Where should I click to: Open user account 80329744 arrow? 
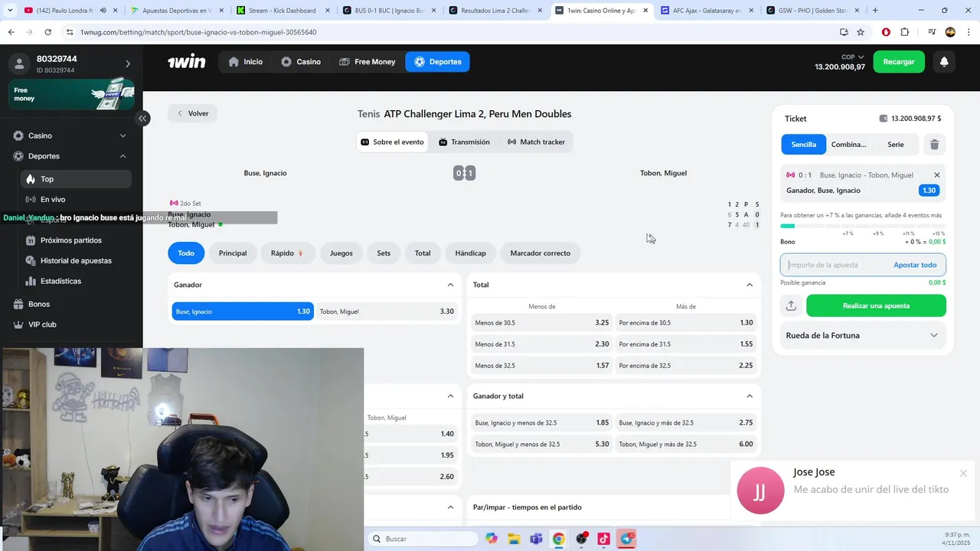[x=128, y=64]
